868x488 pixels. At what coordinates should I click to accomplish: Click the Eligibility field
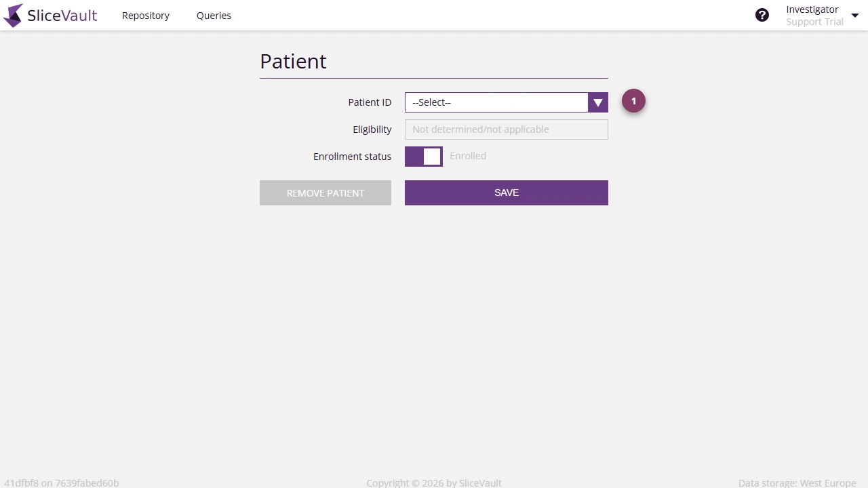[x=506, y=129]
